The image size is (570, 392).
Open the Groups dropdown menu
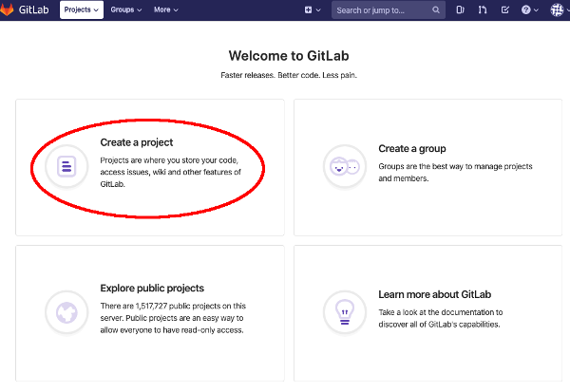(125, 9)
